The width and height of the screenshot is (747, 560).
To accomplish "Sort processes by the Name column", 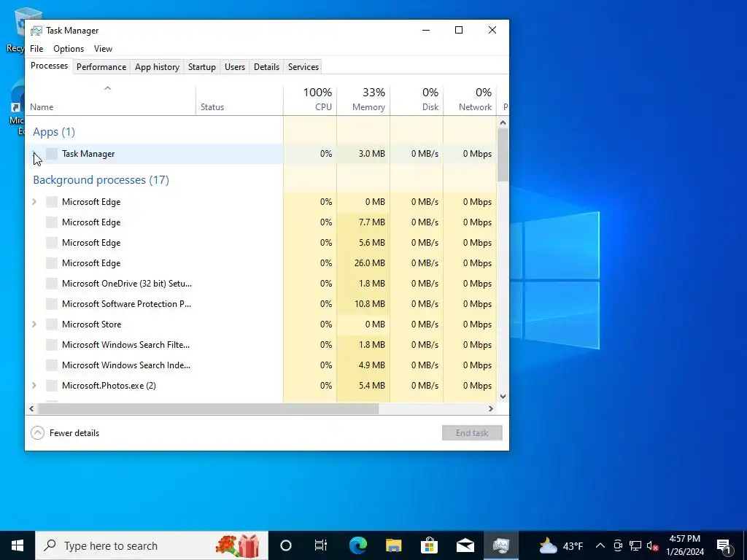I will (111, 100).
